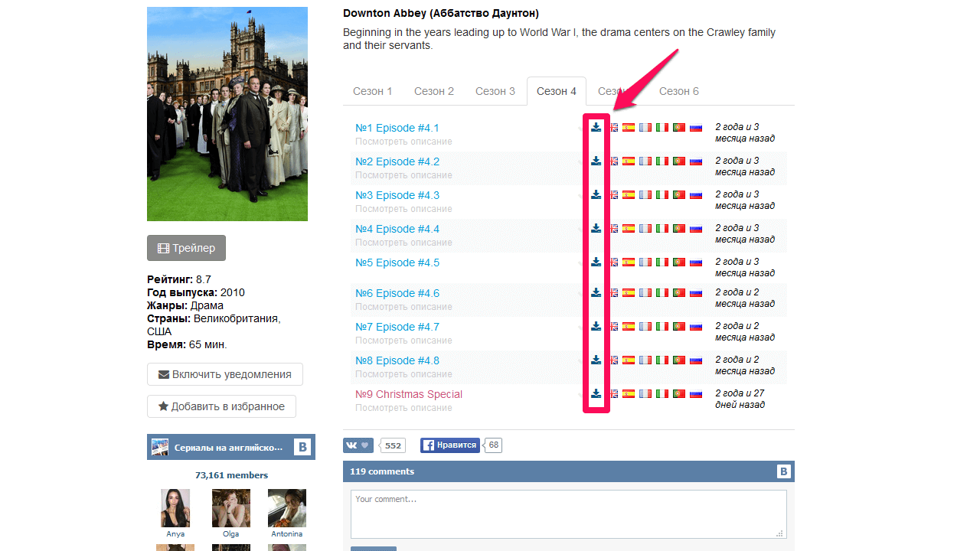The height and width of the screenshot is (551, 980).
Task: Switch to the Сезон 1 tab
Action: coord(373,91)
